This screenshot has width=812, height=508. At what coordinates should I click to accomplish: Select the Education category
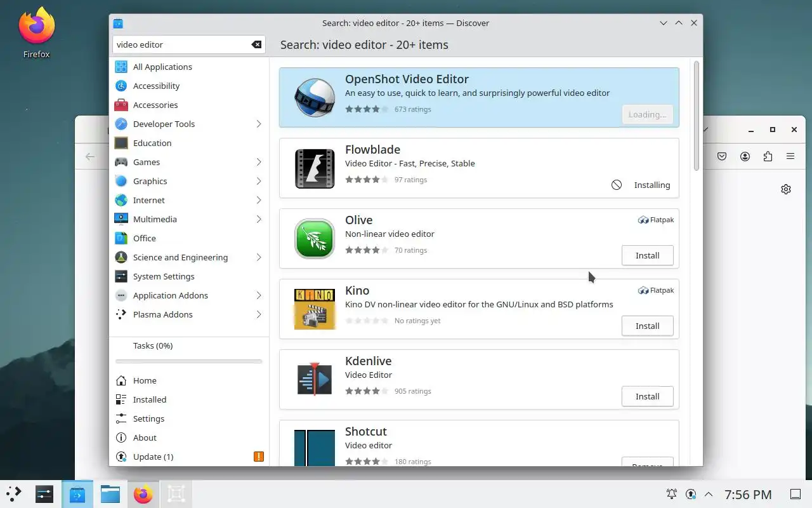(189, 143)
